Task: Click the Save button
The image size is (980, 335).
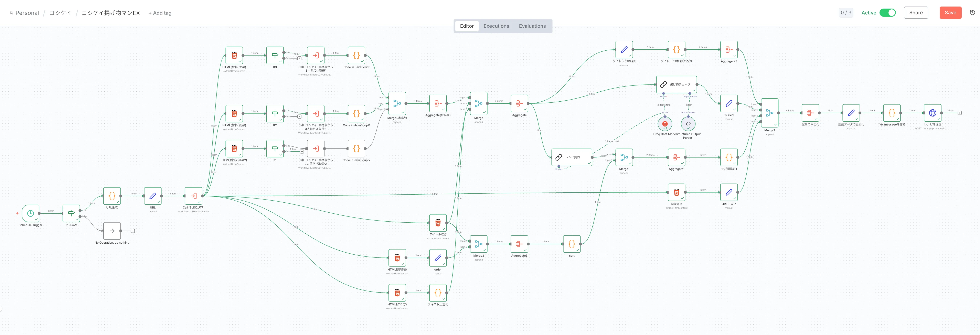Action: point(950,13)
